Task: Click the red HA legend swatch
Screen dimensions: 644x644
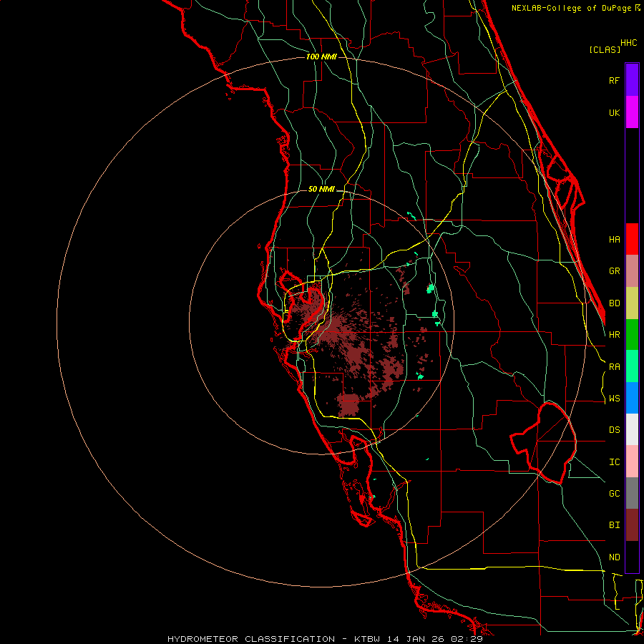Action: pyautogui.click(x=632, y=239)
